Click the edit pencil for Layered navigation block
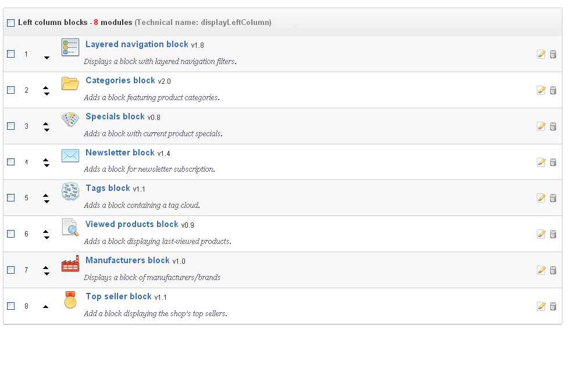 pos(541,54)
